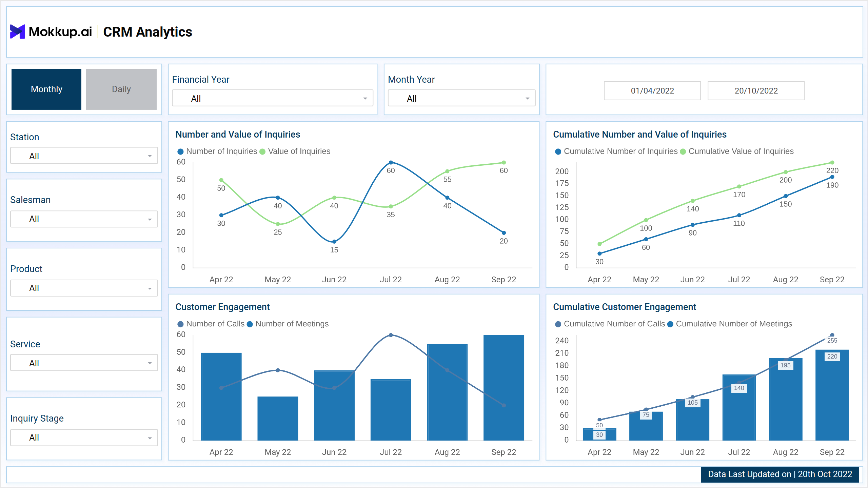Click the Customer Engagement chart title

(222, 307)
